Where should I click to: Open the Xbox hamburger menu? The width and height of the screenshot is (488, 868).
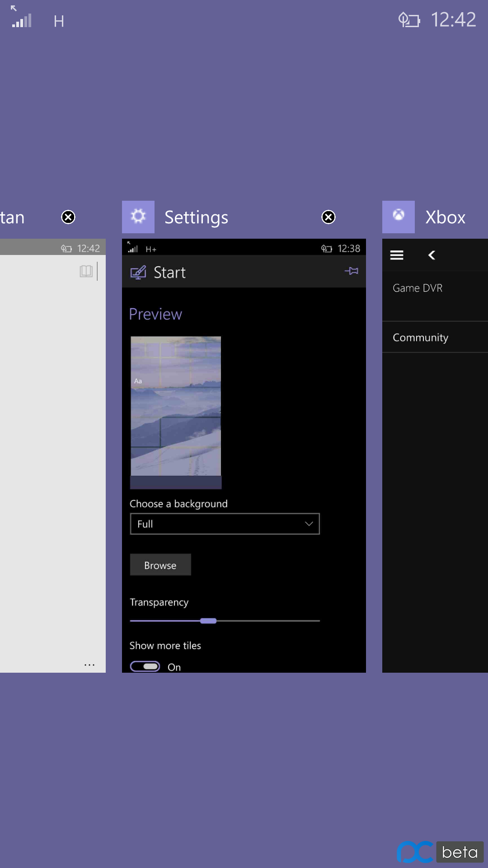[x=397, y=255]
